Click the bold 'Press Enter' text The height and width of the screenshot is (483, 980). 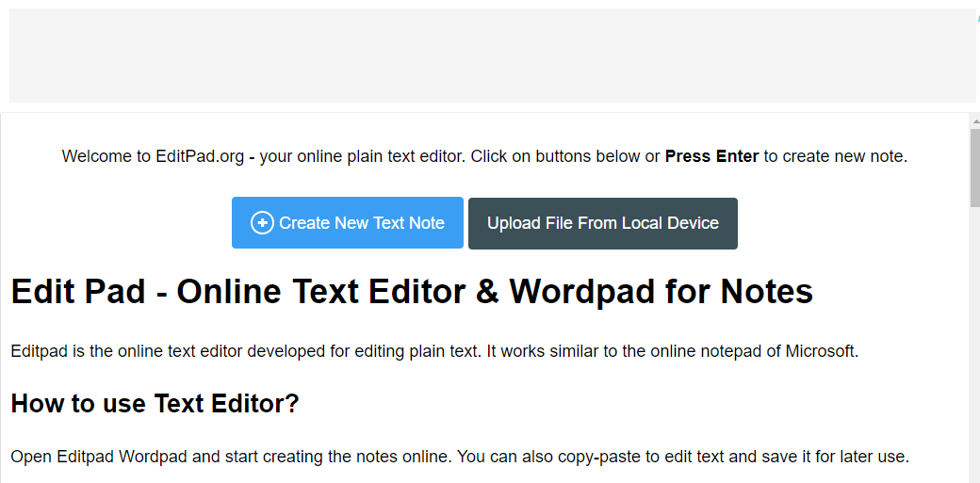click(x=711, y=156)
